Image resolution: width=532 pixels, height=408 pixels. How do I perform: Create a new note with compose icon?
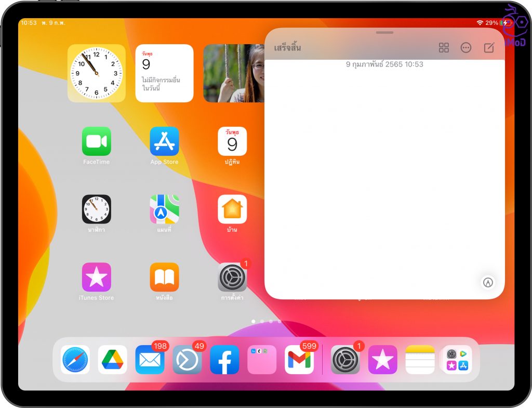coord(489,48)
